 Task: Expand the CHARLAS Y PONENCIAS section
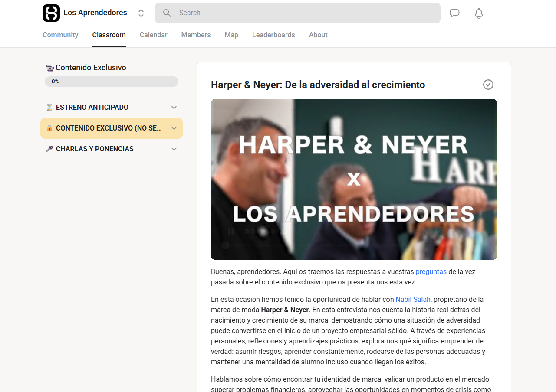coord(174,149)
